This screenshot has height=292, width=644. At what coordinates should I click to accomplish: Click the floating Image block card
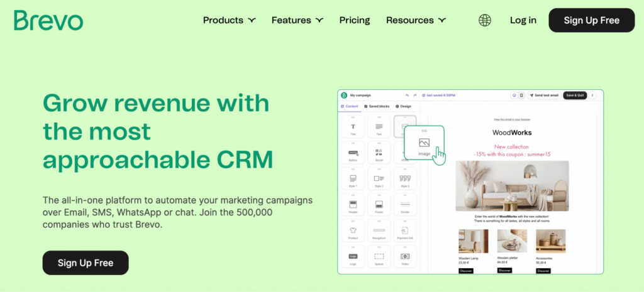(425, 143)
